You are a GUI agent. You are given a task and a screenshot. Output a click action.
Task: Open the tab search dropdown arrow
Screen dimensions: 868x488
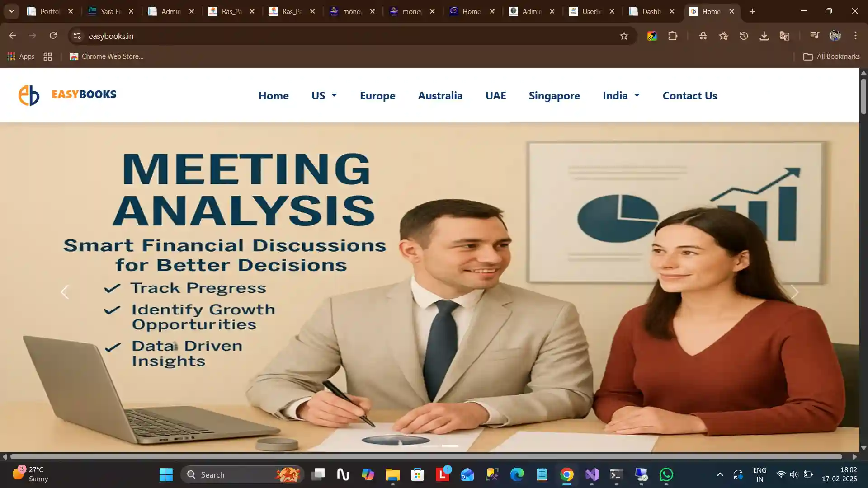click(12, 11)
